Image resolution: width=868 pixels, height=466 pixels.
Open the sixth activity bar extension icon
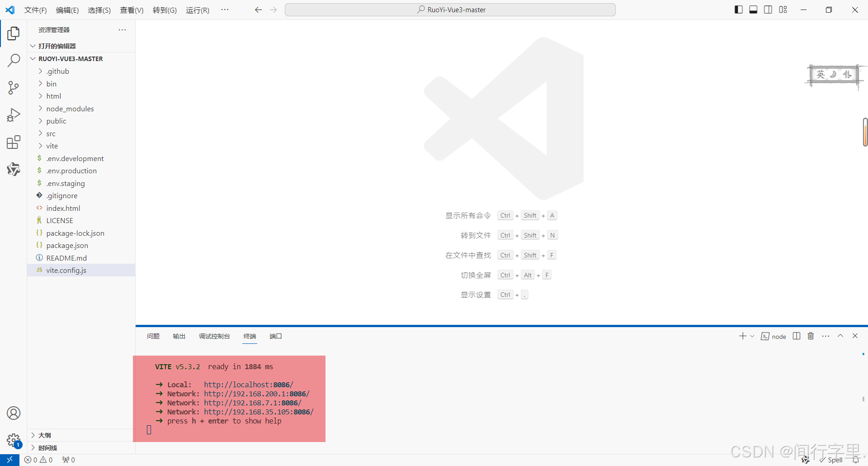[x=14, y=169]
